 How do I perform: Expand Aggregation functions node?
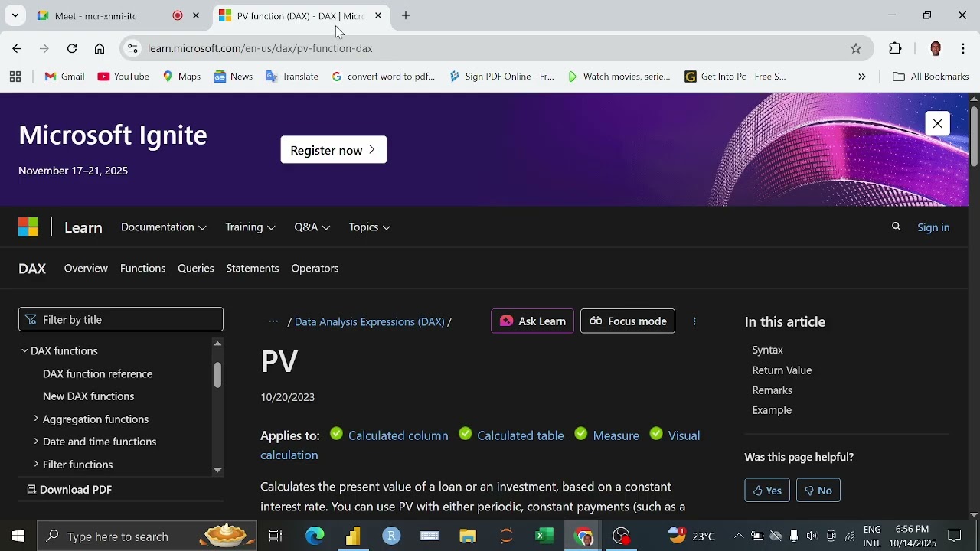(36, 419)
